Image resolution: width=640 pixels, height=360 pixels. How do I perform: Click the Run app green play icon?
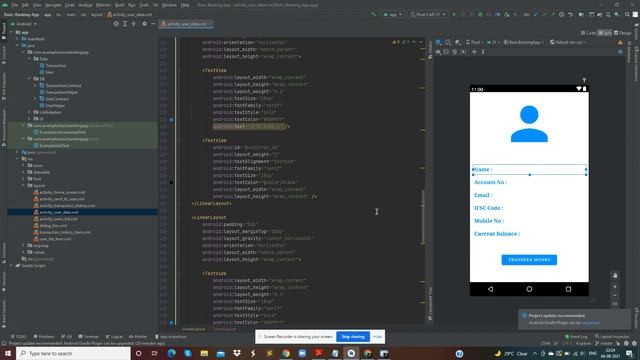tap(454, 14)
